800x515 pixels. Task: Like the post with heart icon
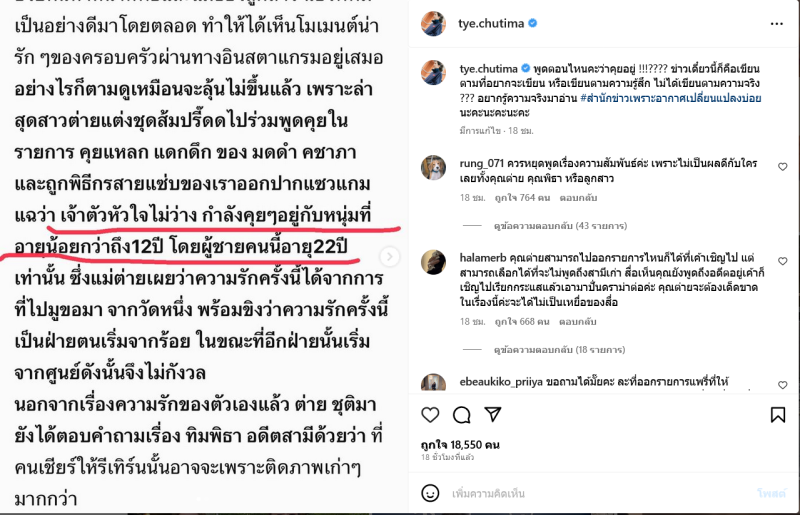click(430, 415)
